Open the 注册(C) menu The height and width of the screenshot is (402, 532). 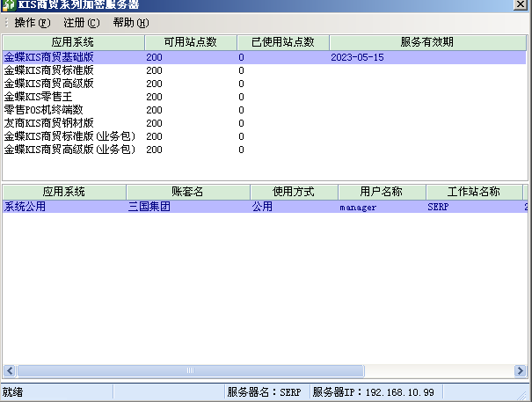pyautogui.click(x=82, y=23)
